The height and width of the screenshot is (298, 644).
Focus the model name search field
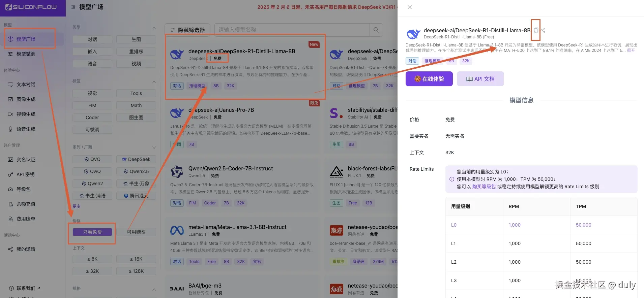(292, 30)
